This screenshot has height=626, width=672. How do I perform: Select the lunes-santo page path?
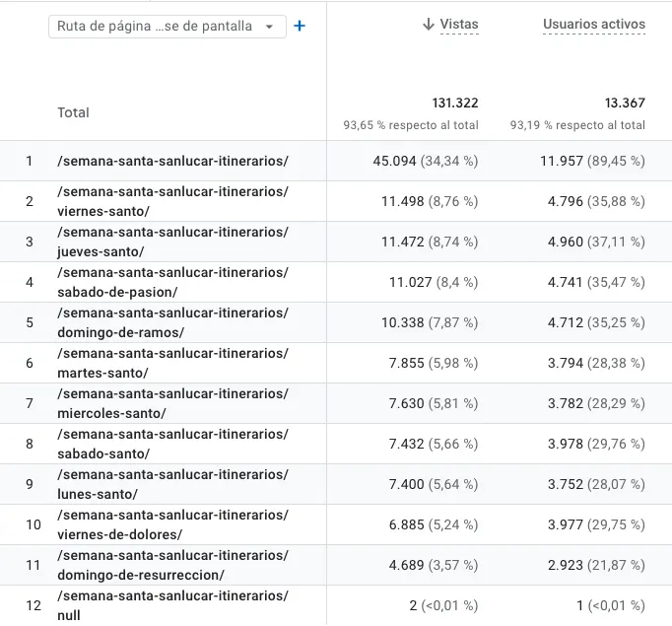(173, 484)
